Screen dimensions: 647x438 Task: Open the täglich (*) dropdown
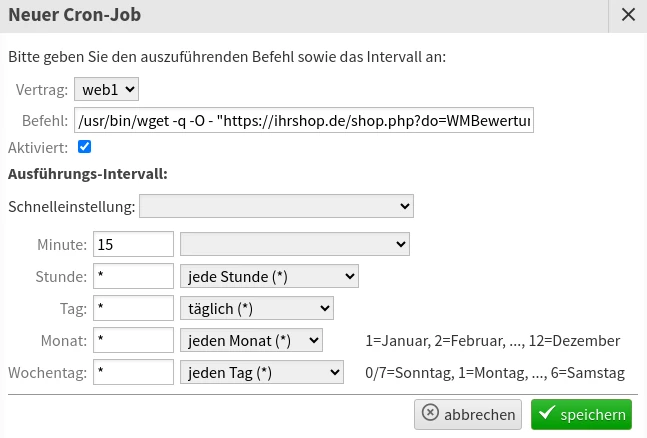coord(257,308)
